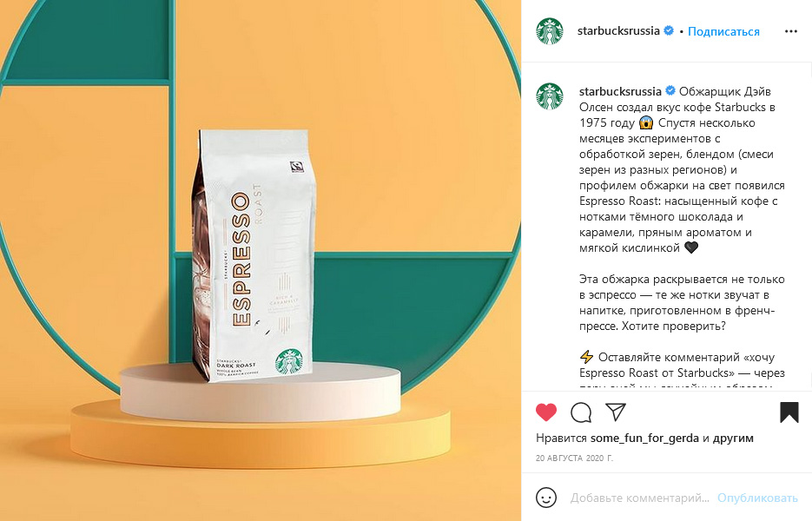Toggle the saved bookmark icon
This screenshot has width=812, height=521.
pyautogui.click(x=789, y=412)
